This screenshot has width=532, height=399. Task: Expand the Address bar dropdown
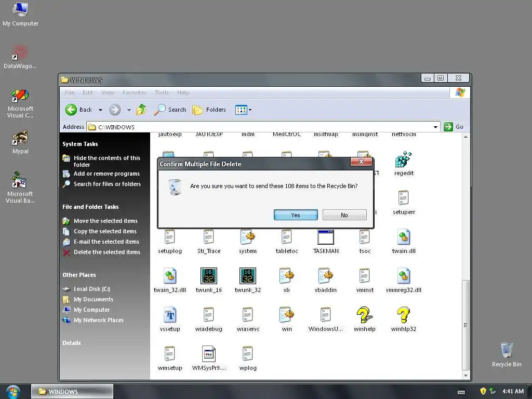435,127
